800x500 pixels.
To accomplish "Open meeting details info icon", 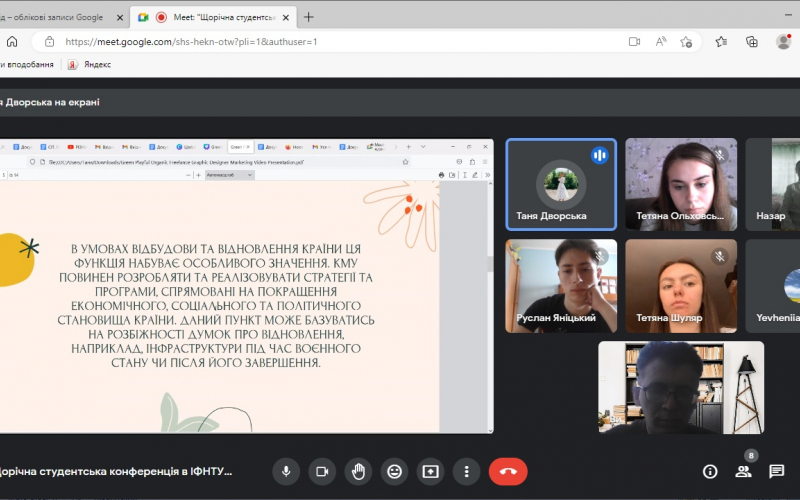I will point(710,471).
